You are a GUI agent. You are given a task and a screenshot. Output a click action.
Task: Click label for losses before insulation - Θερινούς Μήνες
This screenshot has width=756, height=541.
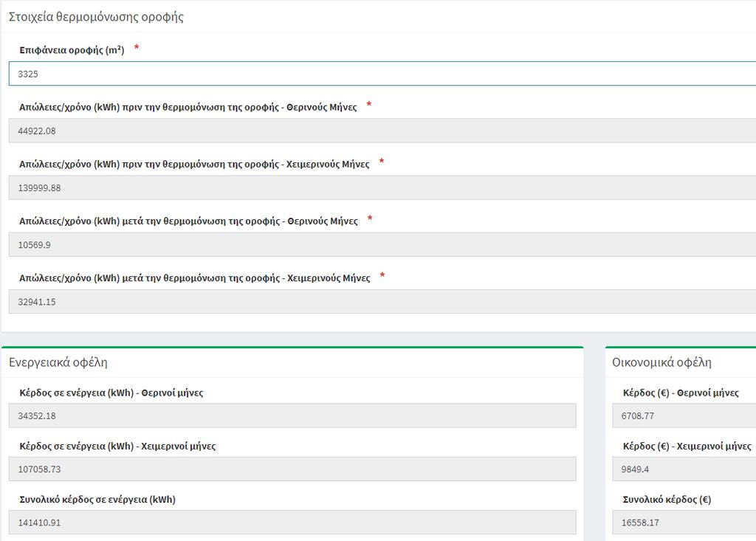pos(188,107)
